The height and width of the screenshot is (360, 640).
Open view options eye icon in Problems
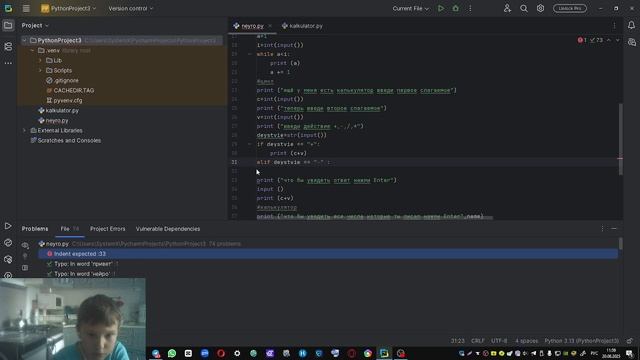[x=25, y=245]
